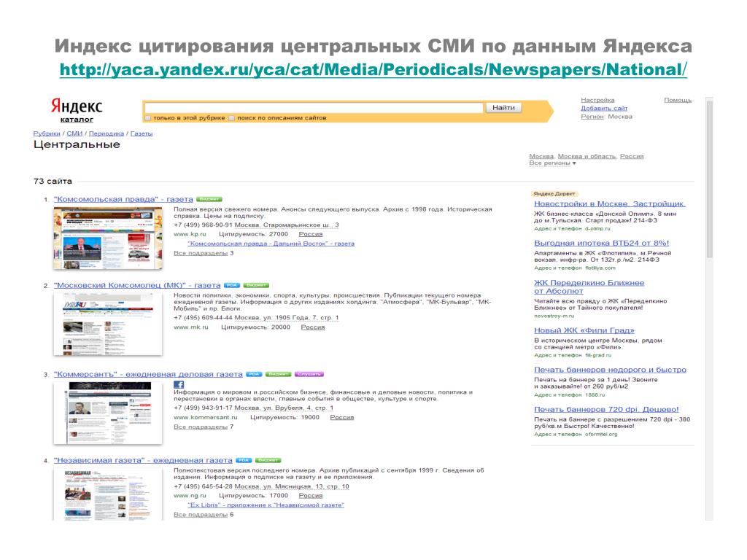Open 'Печать баннеров 720 dpi. Дешево!' ad
747x560 pixels.
click(x=606, y=409)
